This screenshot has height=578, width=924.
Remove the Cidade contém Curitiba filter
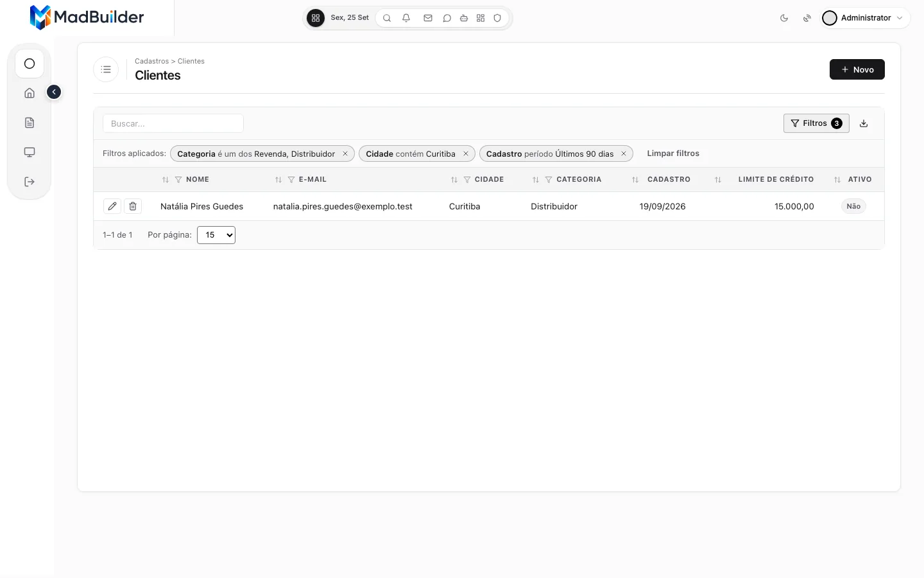coord(466,153)
